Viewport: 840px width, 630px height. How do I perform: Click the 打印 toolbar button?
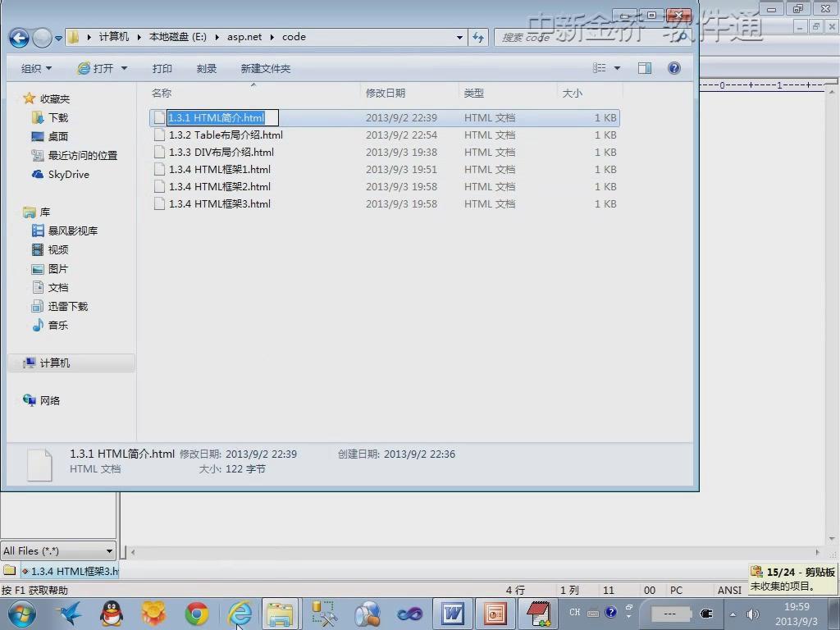tap(162, 69)
